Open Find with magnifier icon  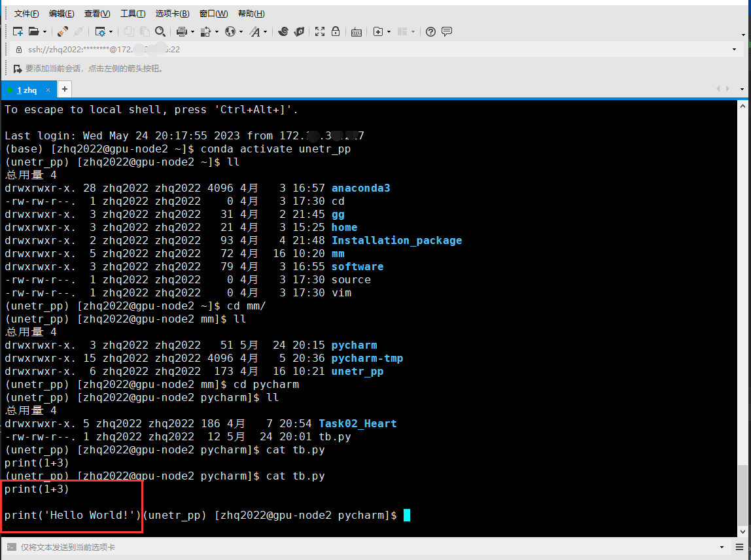point(160,31)
